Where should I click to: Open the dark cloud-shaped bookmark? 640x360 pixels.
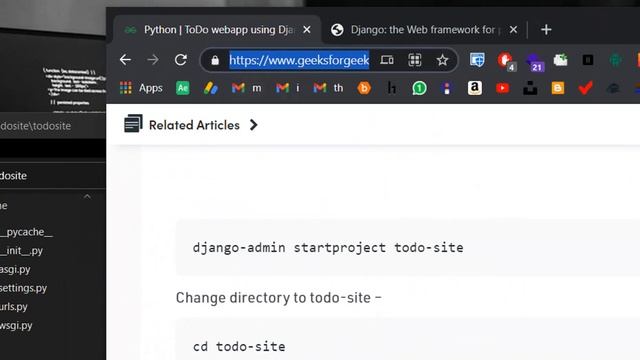point(613,88)
